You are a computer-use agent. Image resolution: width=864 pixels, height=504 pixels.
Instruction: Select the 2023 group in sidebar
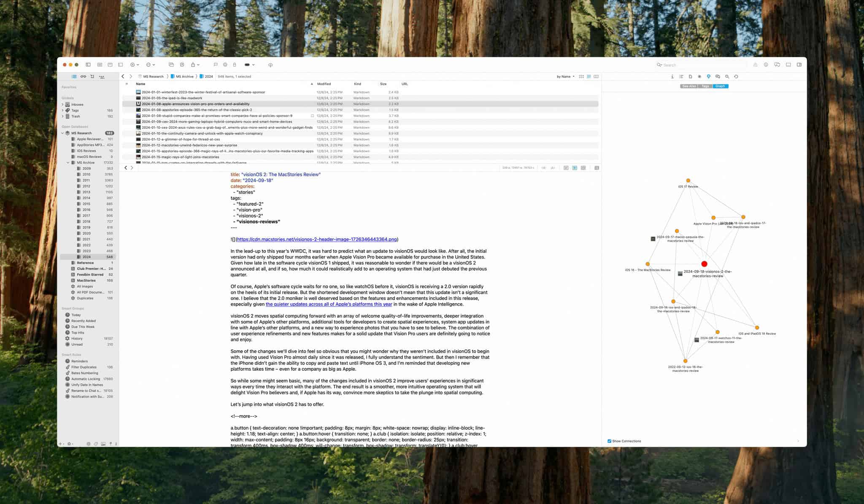88,251
